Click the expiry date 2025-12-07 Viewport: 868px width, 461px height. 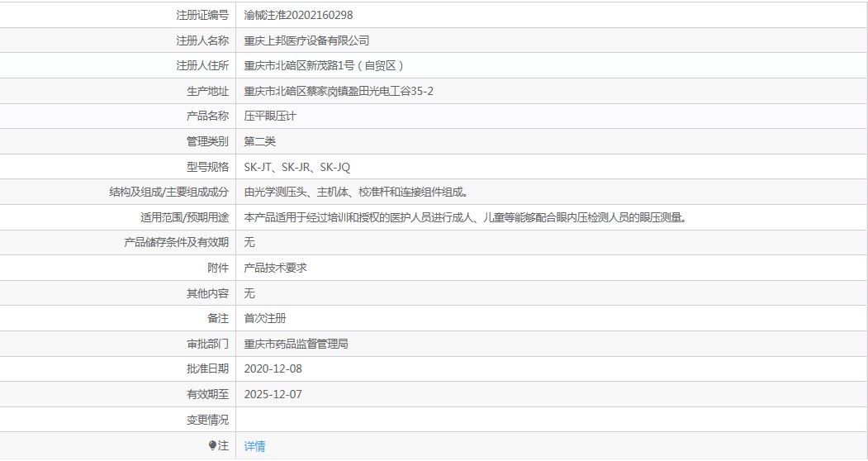(x=273, y=394)
